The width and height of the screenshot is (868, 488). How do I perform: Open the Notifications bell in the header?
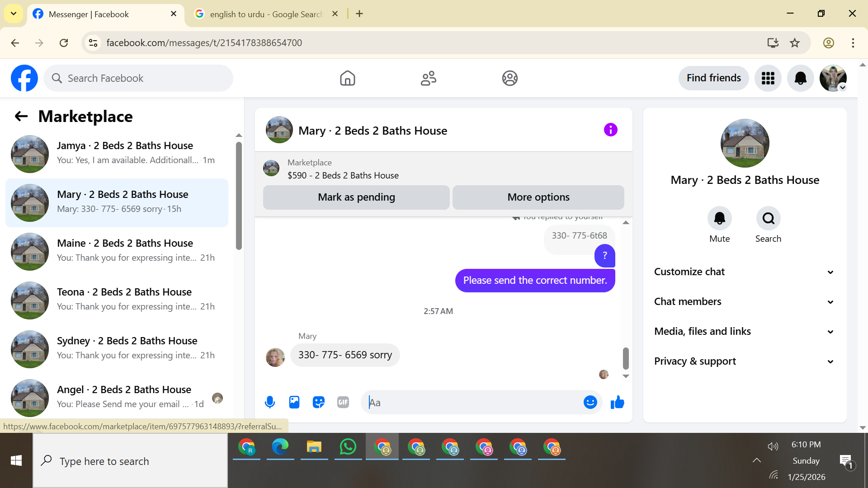coord(800,78)
